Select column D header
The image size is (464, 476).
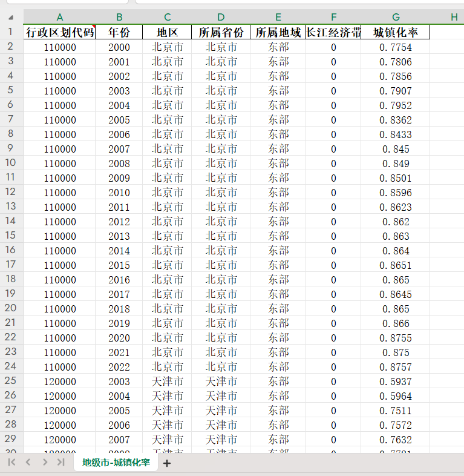(x=221, y=17)
